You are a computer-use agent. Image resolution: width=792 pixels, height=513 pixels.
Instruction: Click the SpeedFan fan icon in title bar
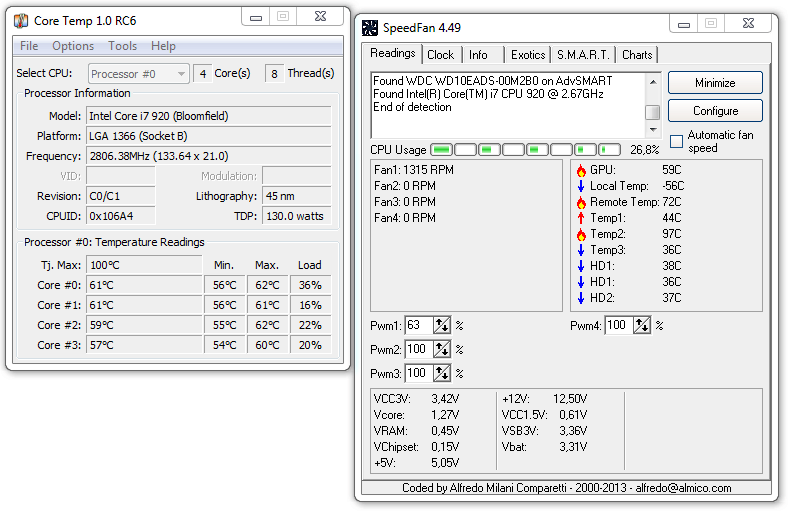pyautogui.click(x=370, y=28)
